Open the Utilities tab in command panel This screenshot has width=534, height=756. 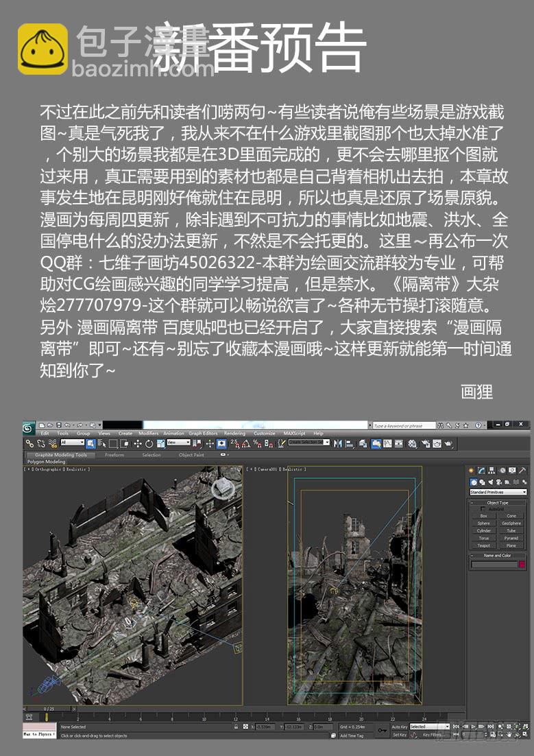[522, 471]
